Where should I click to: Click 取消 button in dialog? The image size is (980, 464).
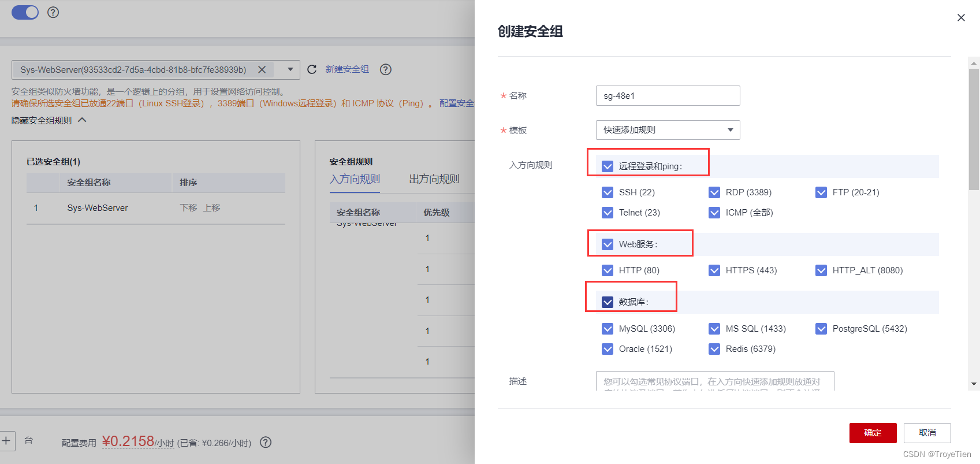pyautogui.click(x=927, y=433)
